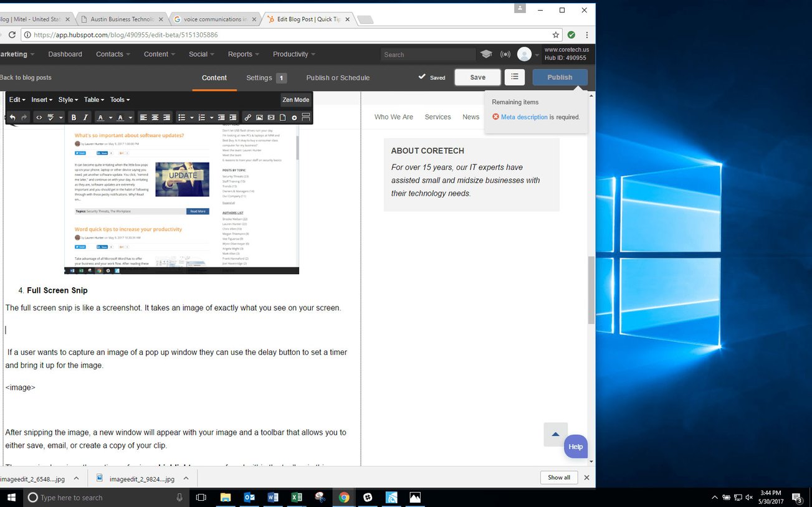812x507 pixels.
Task: Expand the bullet list style dropdown
Action: coord(192,117)
